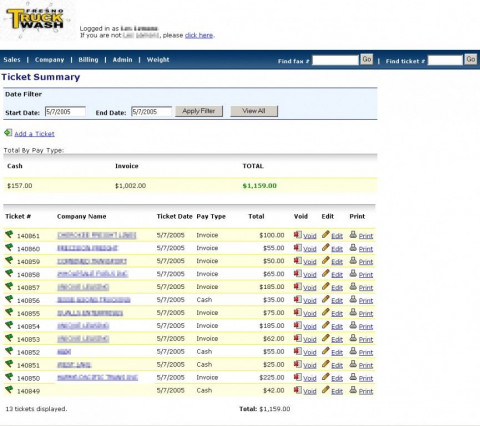Click the pencil edit icon for ticket 140854
Image resolution: width=480 pixels, height=426 pixels.
[x=326, y=325]
